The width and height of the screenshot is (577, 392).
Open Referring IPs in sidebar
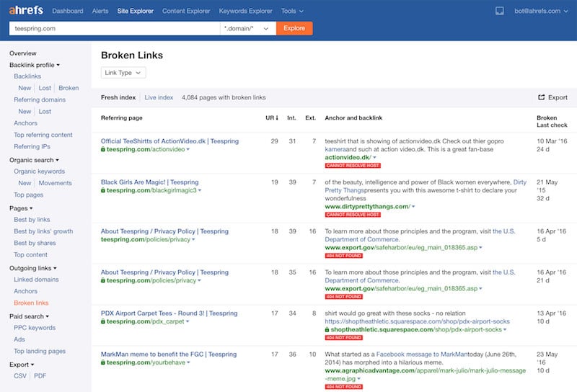[x=32, y=146]
